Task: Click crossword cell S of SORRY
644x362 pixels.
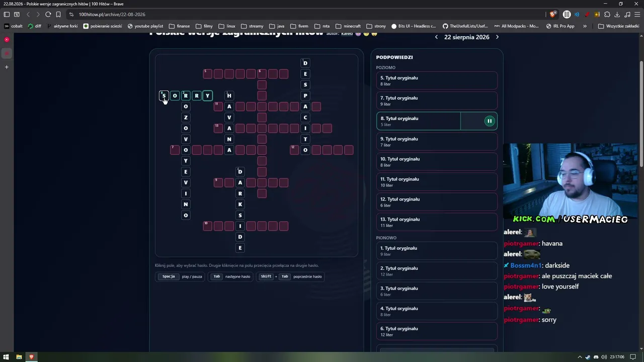Action: click(x=164, y=96)
